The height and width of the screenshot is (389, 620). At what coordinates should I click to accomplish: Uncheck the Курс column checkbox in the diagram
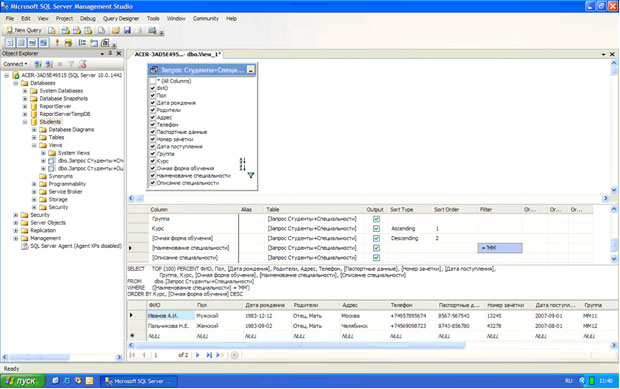pyautogui.click(x=153, y=161)
